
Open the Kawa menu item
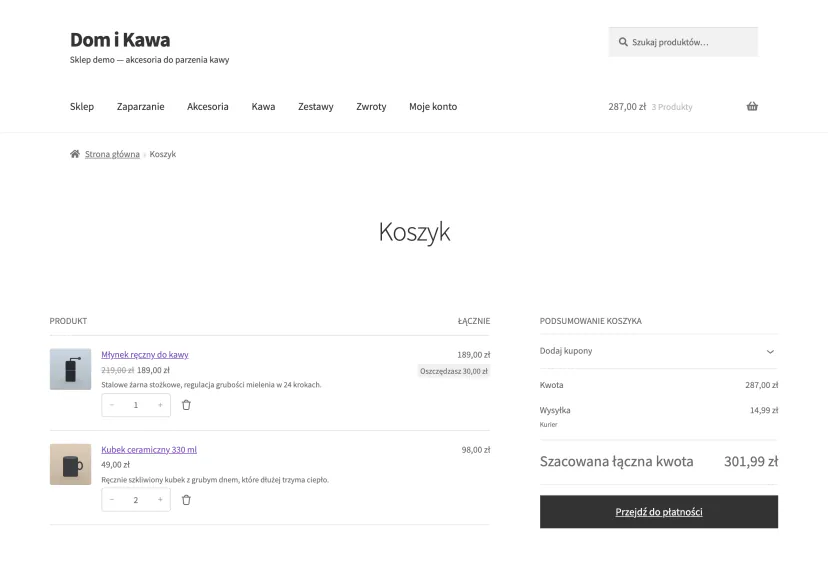(263, 106)
